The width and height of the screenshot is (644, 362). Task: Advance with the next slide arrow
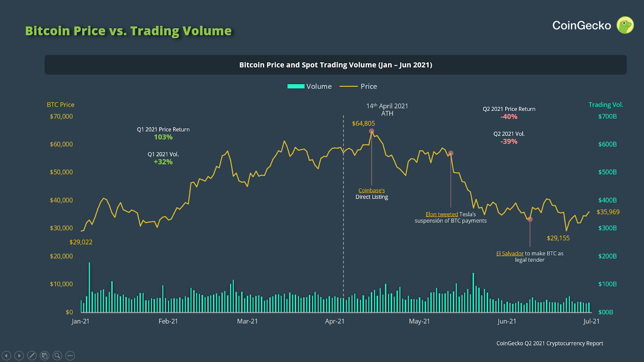pos(19,356)
